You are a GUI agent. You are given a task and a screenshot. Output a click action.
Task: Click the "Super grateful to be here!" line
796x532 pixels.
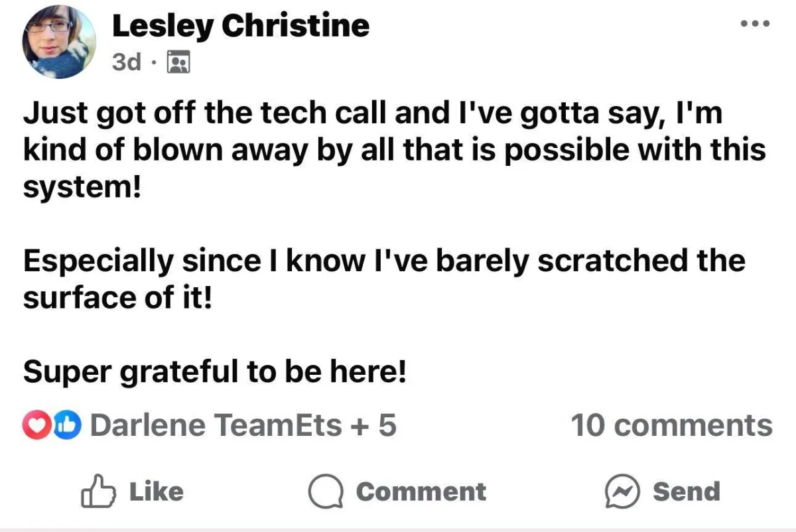[214, 373]
